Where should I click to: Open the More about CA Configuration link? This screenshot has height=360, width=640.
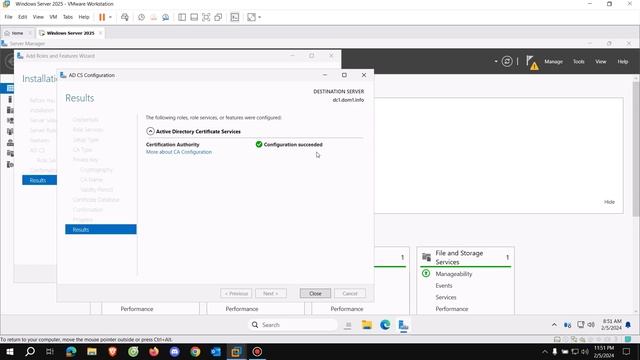coord(179,152)
